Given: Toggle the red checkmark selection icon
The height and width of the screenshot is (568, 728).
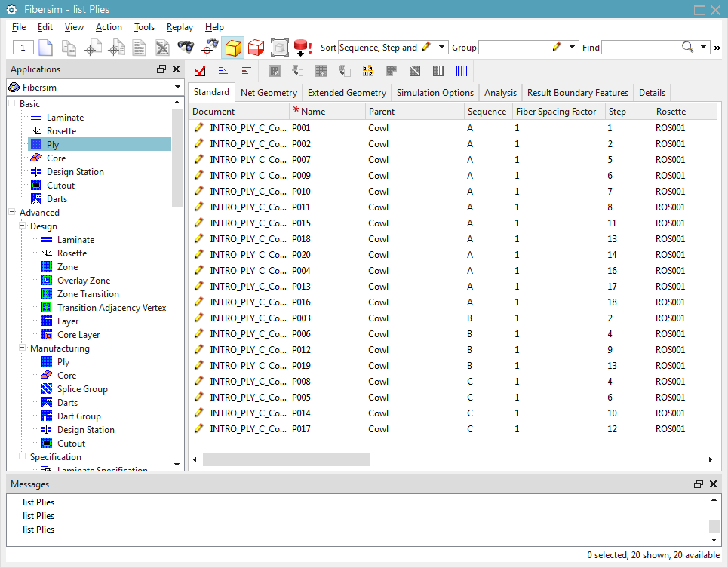Looking at the screenshot, I should [200, 71].
